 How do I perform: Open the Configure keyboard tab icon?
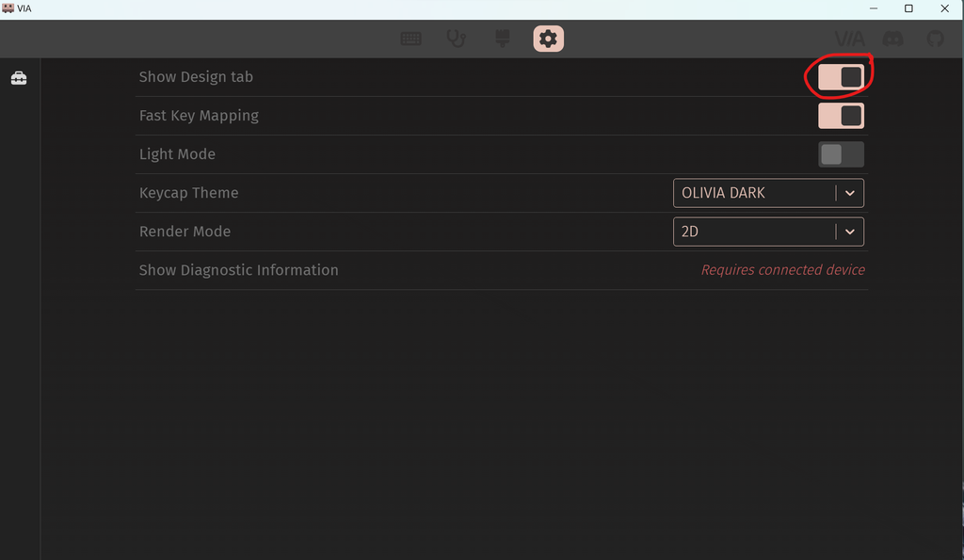[410, 39]
